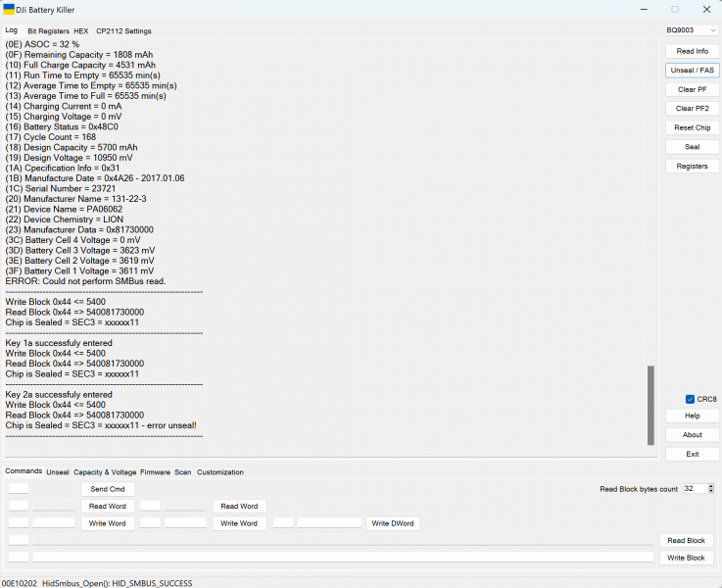Click the Registers button
This screenshot has height=588, width=722.
click(x=692, y=167)
